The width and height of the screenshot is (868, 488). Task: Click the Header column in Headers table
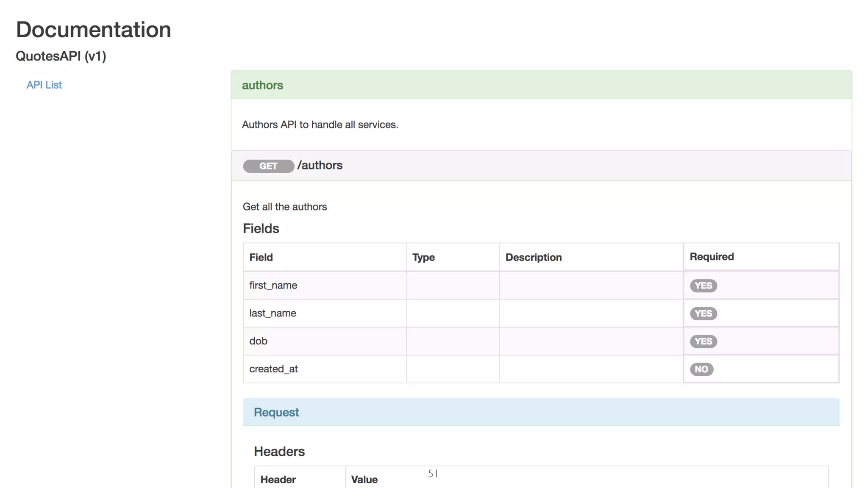coord(278,480)
